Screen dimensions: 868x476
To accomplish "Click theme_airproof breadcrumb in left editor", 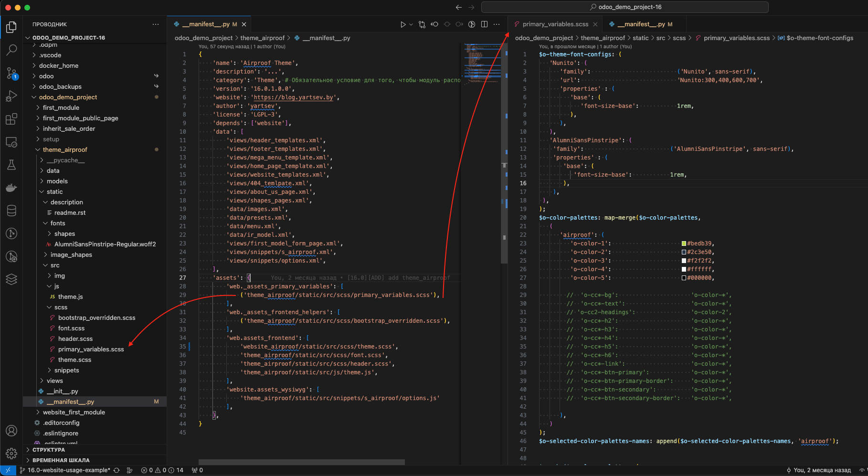I will (x=262, y=38).
